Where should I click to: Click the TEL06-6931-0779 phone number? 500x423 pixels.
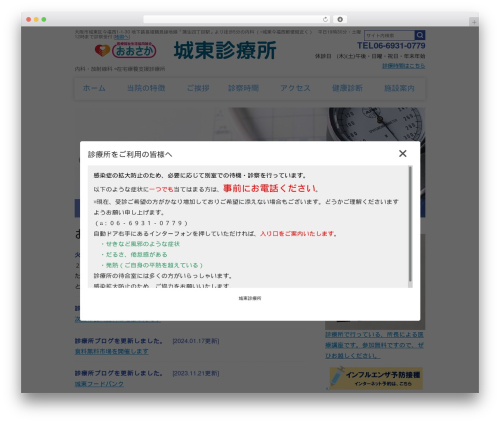point(391,46)
